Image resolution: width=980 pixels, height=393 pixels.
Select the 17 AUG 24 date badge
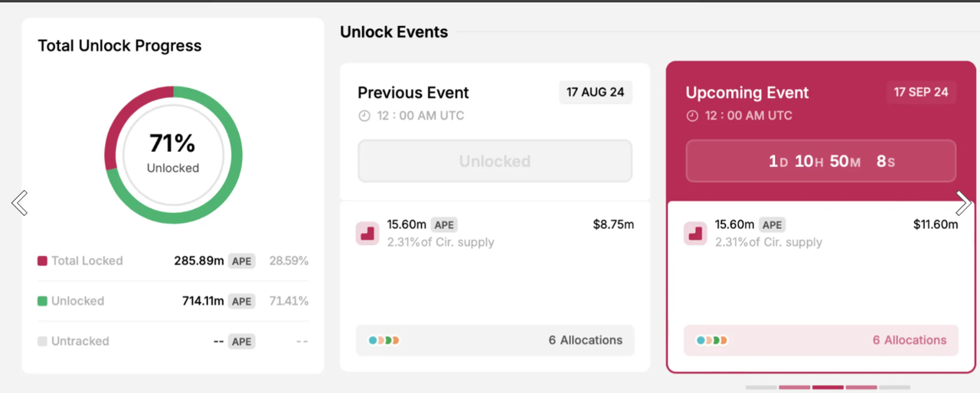pos(596,92)
